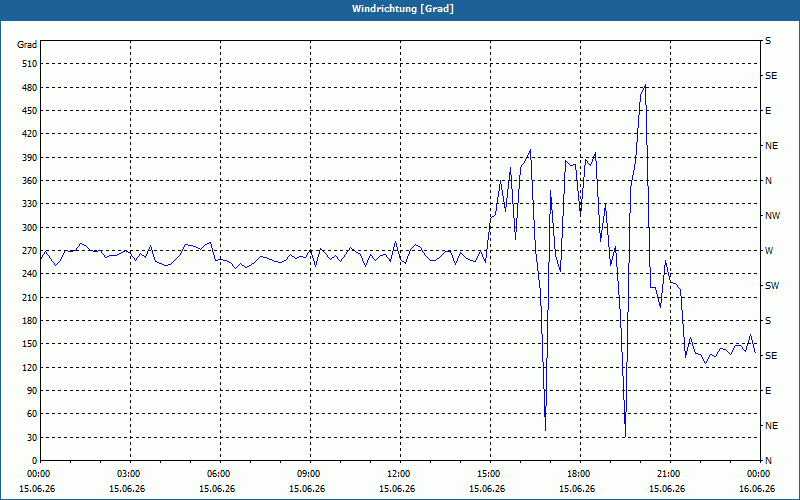
Task: Click the N compass label at 0 level
Action: (x=768, y=461)
